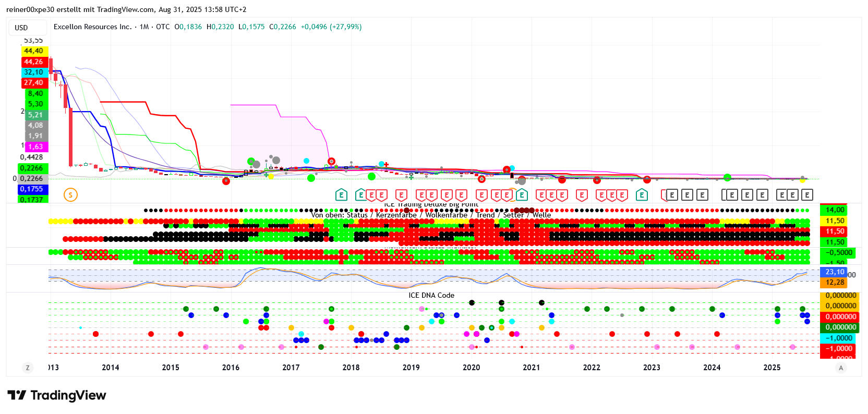Click the red circle signal at 2016
The width and height of the screenshot is (868, 414).
pos(226,181)
